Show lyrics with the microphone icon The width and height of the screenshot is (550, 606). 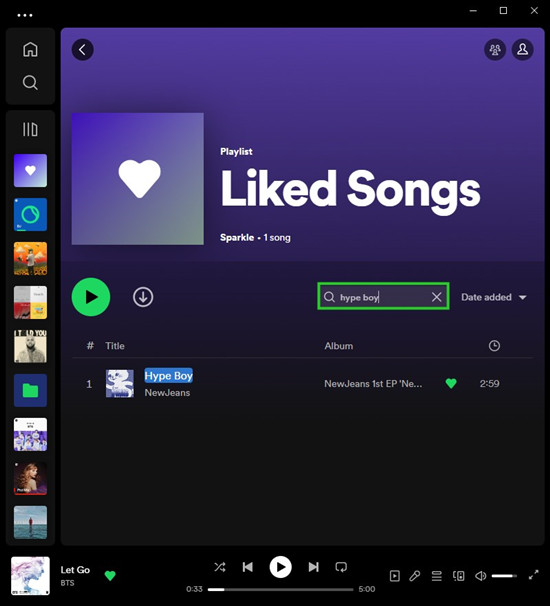[x=415, y=576]
